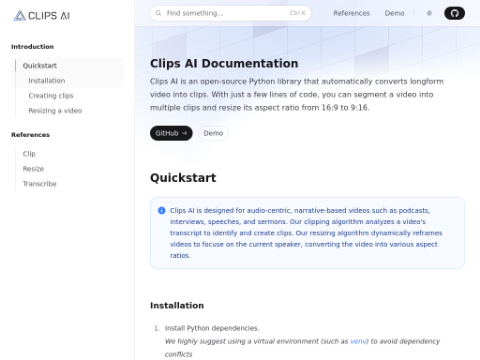Click the Introduction sidebar heading
Viewport: 480px width, 360px height.
click(x=32, y=47)
